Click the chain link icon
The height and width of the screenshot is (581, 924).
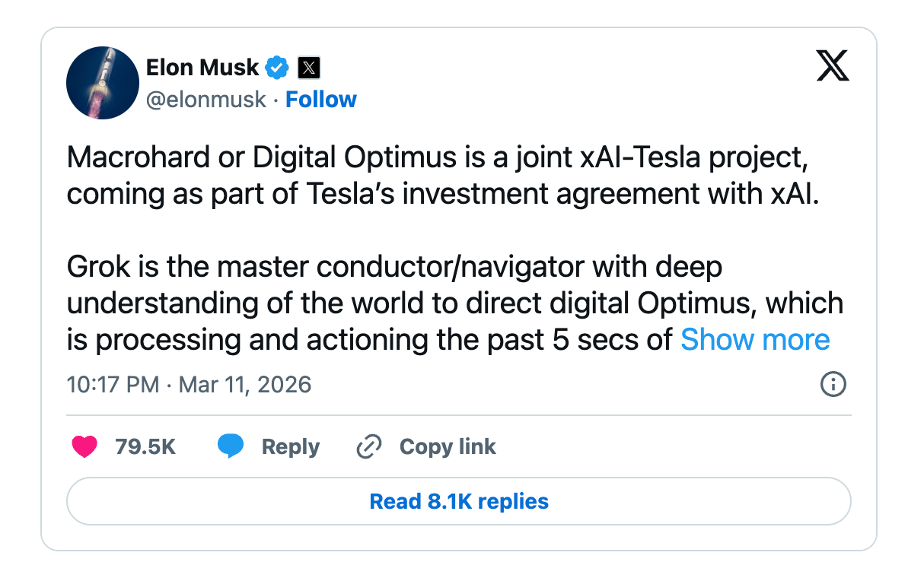click(x=368, y=446)
